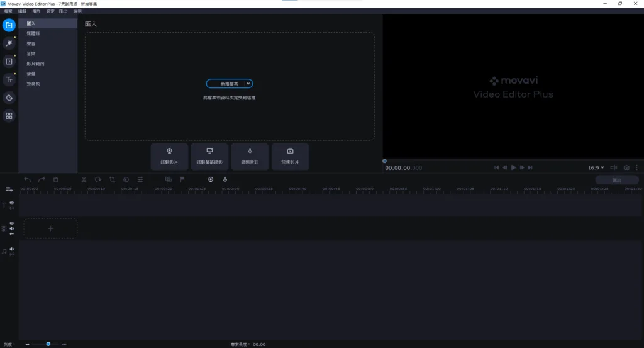Screen dimensions: 644x348
Task: Open the Stickers clock-shaped panel icon
Action: (x=9, y=98)
